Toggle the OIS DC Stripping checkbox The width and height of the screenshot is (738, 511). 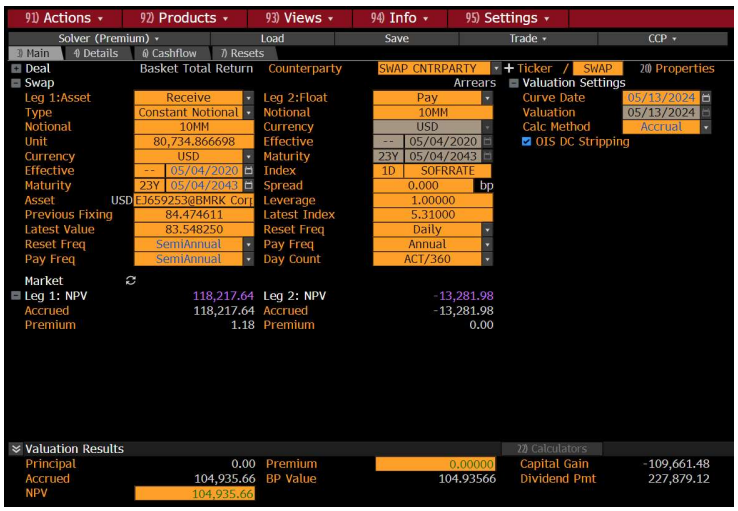pyautogui.click(x=527, y=142)
